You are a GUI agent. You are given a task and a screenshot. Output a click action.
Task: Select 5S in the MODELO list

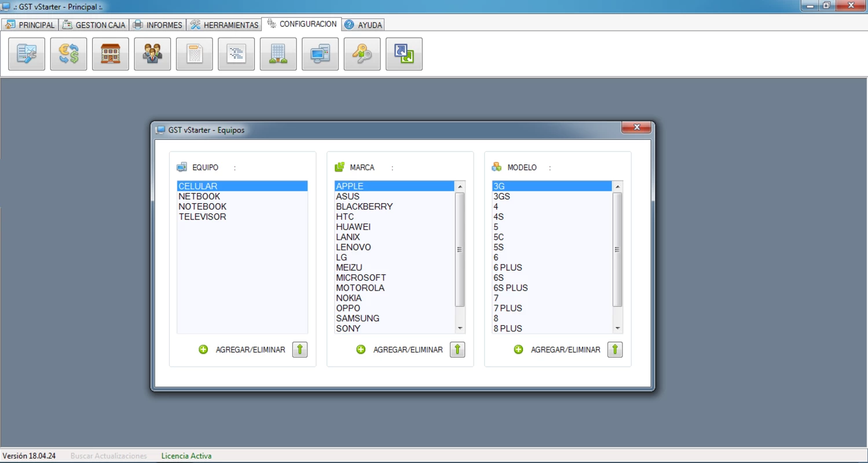tap(552, 247)
